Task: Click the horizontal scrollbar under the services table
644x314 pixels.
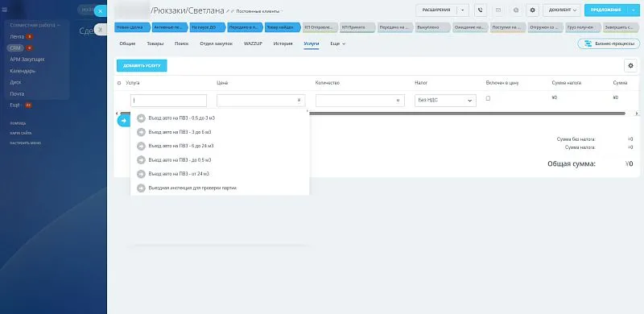Action: click(468, 113)
